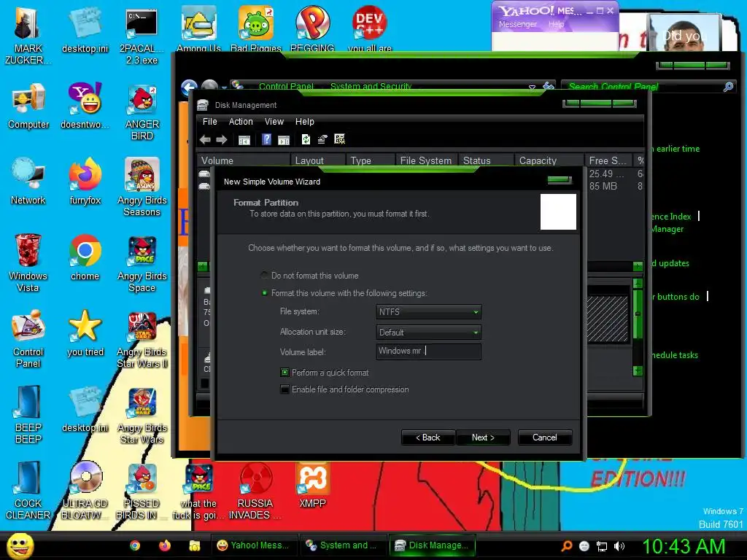The width and height of the screenshot is (747, 560).
Task: Click the Back button in wizard
Action: [427, 437]
